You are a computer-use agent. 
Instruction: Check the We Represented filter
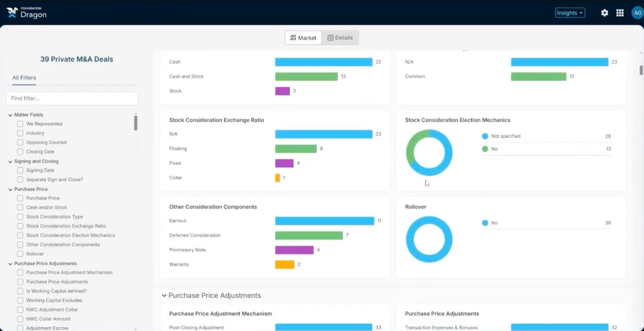pyautogui.click(x=20, y=124)
